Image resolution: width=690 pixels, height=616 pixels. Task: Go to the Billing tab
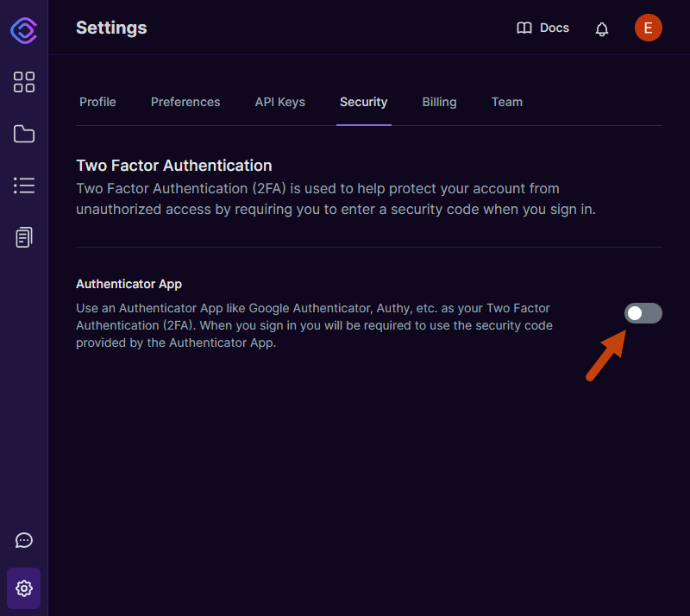tap(439, 102)
